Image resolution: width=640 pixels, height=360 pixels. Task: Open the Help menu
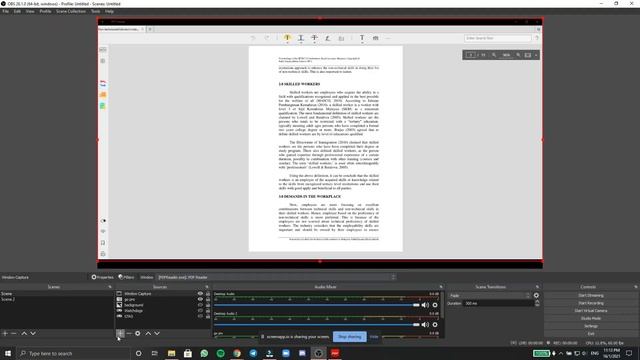109,11
